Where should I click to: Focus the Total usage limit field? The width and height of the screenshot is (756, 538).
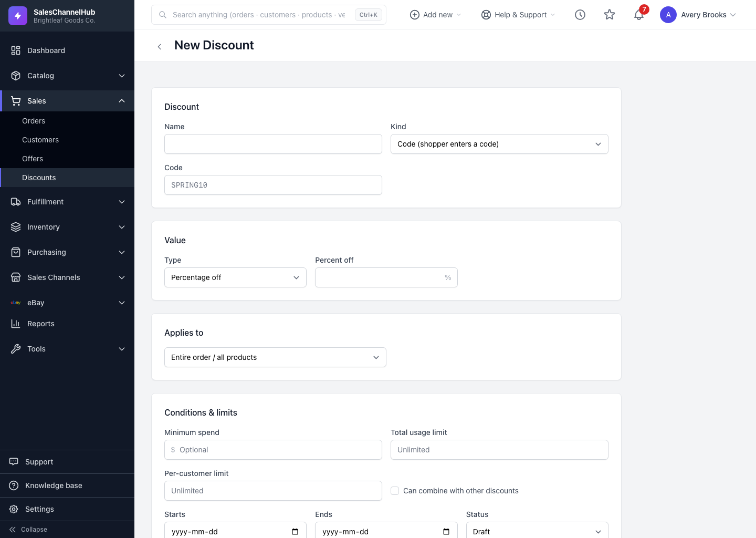click(x=499, y=450)
